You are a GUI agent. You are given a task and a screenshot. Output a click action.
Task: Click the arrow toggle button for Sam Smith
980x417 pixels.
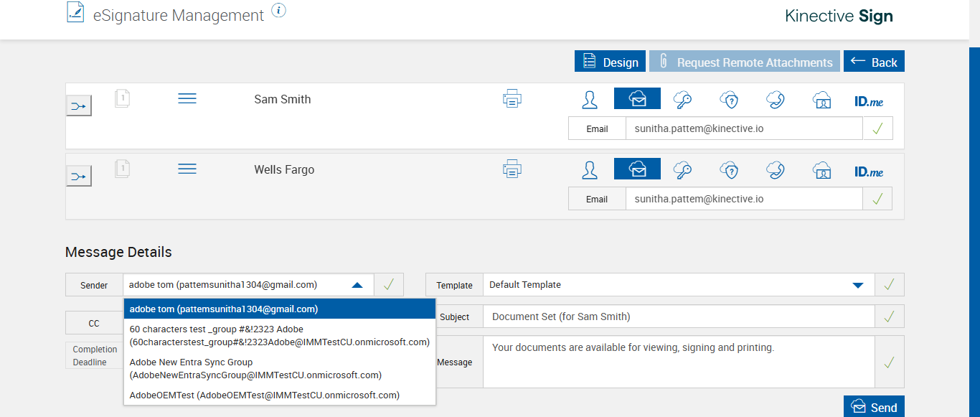(79, 106)
